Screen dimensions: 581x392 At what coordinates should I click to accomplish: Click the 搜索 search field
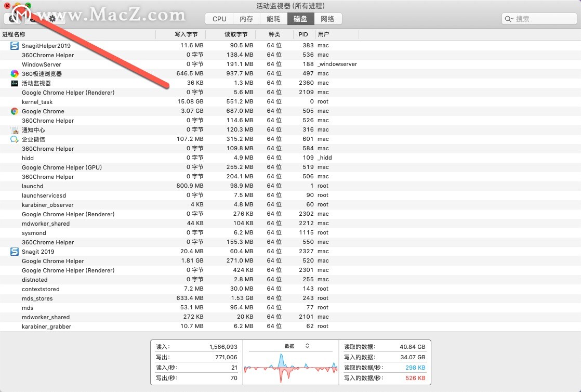tap(539, 19)
